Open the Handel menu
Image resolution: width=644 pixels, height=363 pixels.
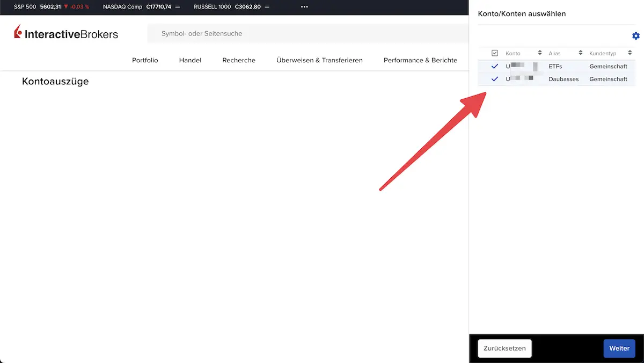[190, 60]
